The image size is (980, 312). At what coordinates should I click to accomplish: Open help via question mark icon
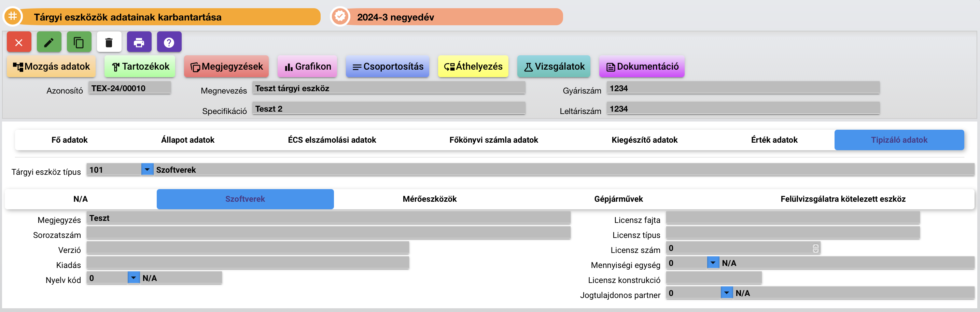point(169,42)
